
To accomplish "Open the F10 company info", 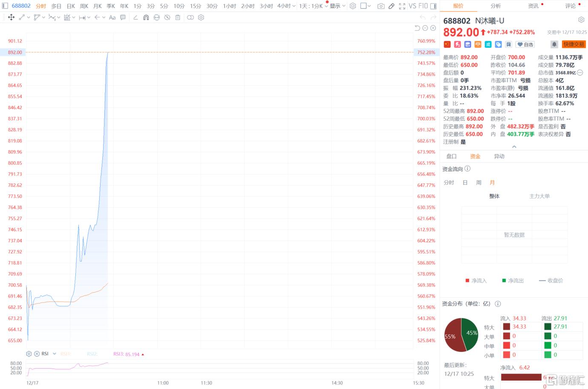I will click(423, 6).
